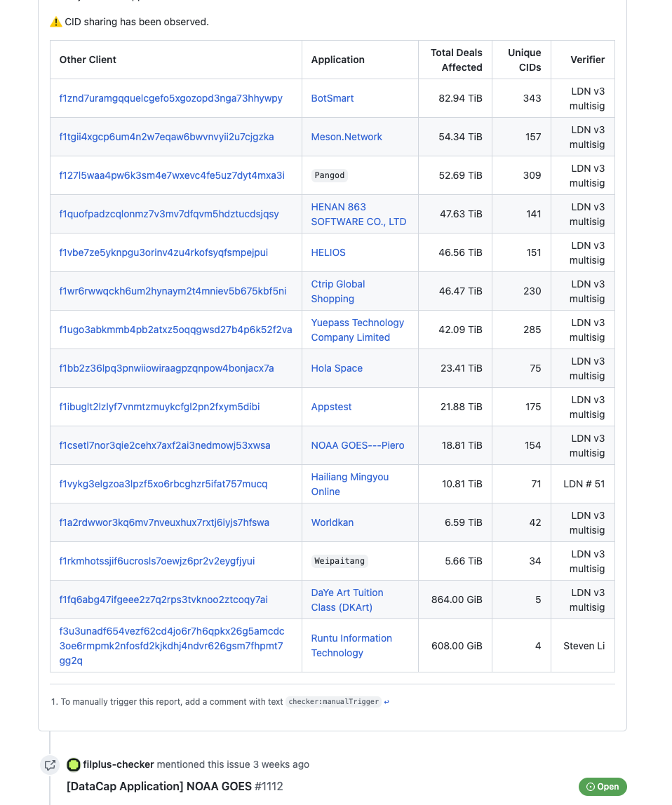Open the Appstest application link
Image resolution: width=672 pixels, height=805 pixels.
tap(330, 407)
